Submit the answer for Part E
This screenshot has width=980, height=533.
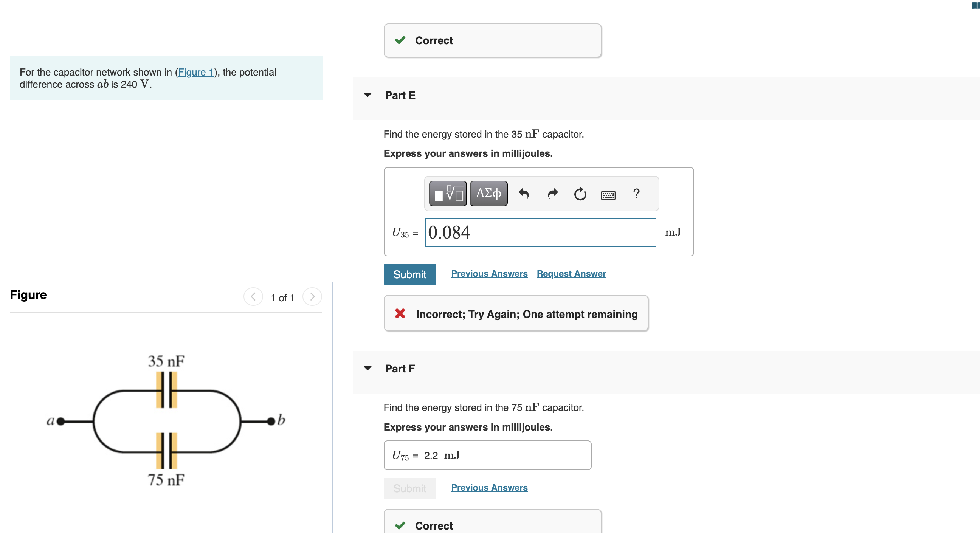pos(410,274)
